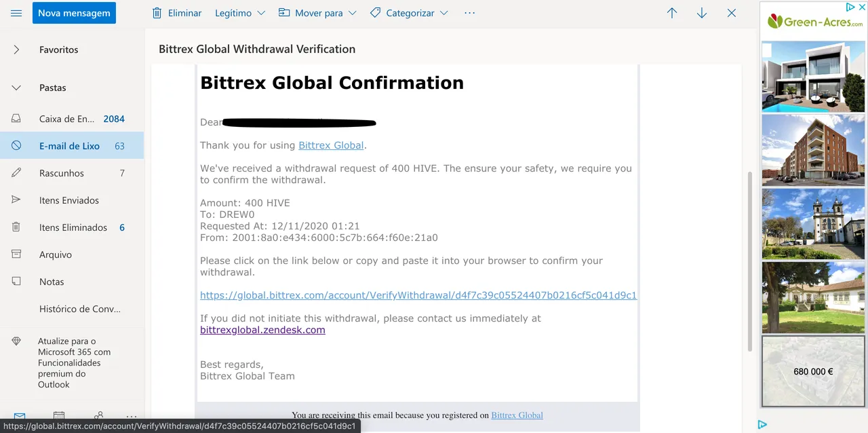Click the 'Requested At: 12/11/2020 01:21' line
The width and height of the screenshot is (868, 433).
click(x=280, y=226)
